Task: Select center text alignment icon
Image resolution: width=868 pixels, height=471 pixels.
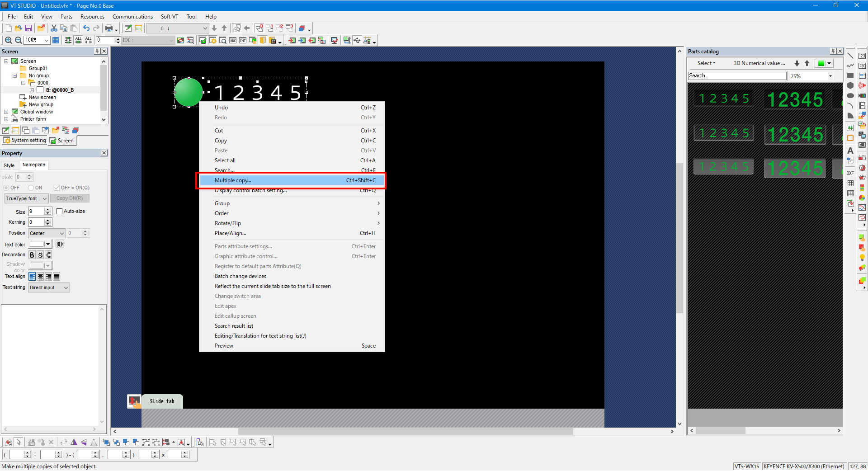Action: tap(40, 277)
